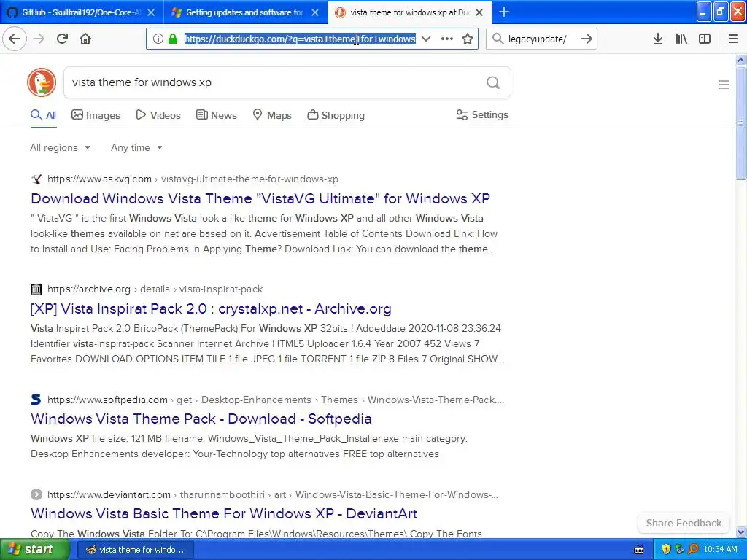
Task: Open the Vista Inspirat Pack Archive.org result
Action: tap(211, 308)
